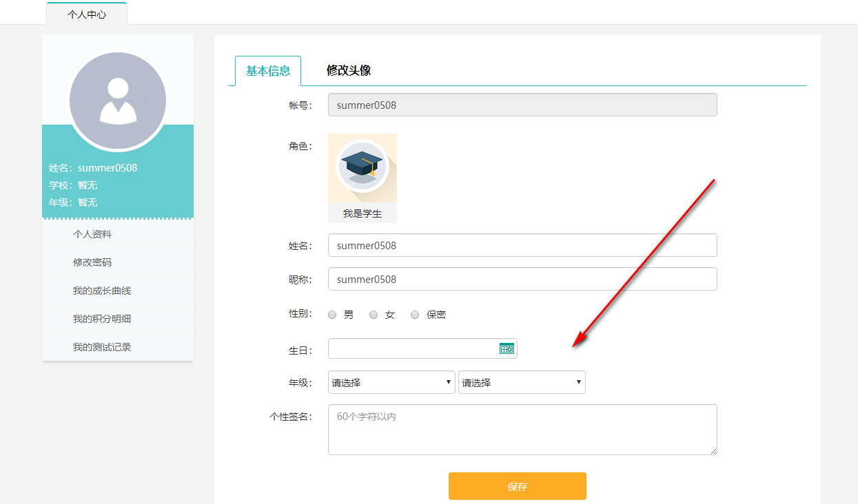The height and width of the screenshot is (504, 858).
Task: Switch to the 修改头像 tab
Action: point(347,70)
